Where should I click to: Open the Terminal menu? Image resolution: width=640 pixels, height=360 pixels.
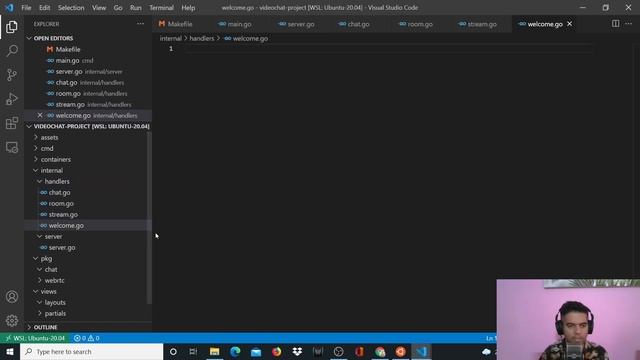(161, 8)
